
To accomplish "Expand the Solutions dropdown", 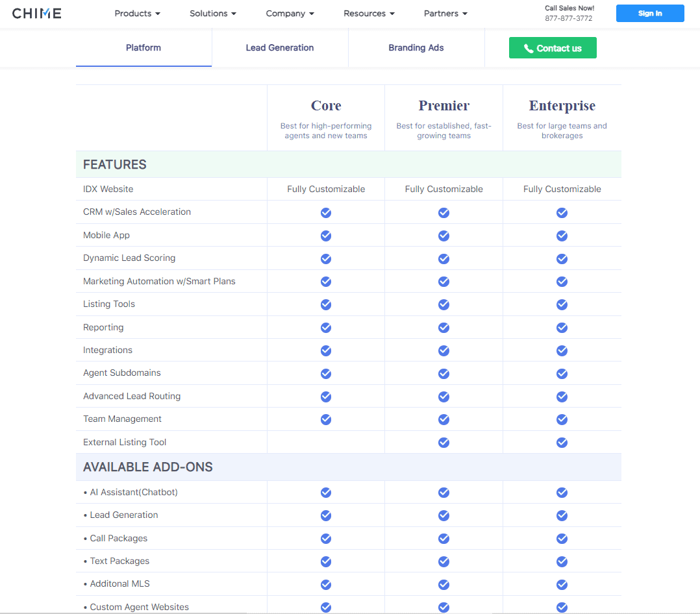I will point(213,13).
